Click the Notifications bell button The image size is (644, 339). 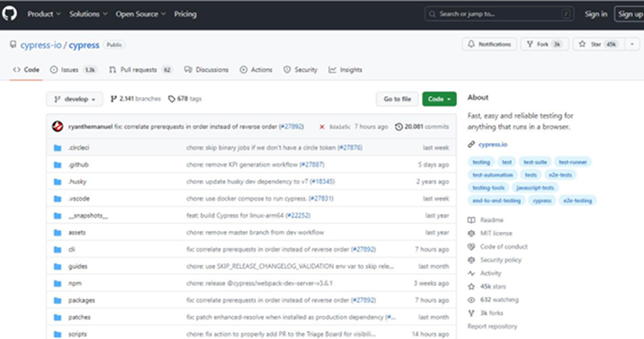(x=489, y=44)
